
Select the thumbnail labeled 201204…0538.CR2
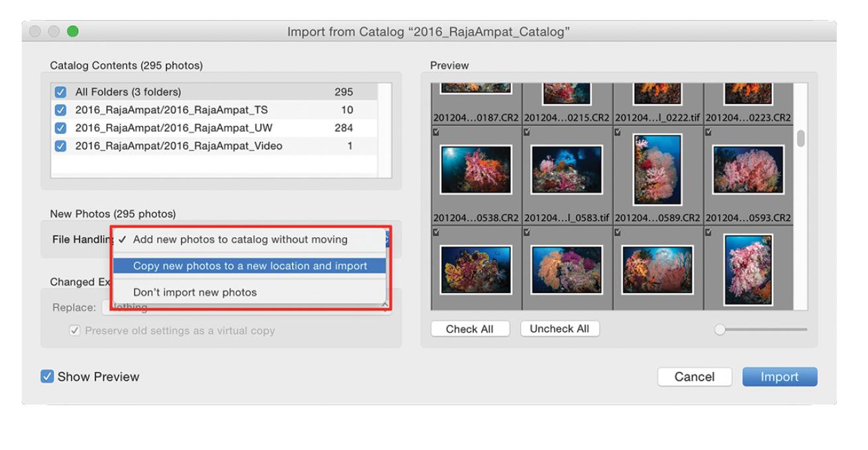476,170
